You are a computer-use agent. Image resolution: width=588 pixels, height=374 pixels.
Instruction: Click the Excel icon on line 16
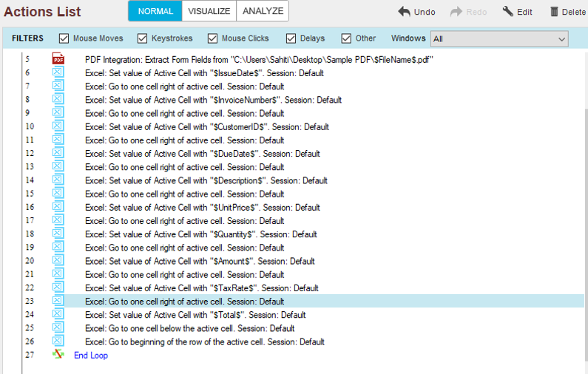(x=58, y=207)
